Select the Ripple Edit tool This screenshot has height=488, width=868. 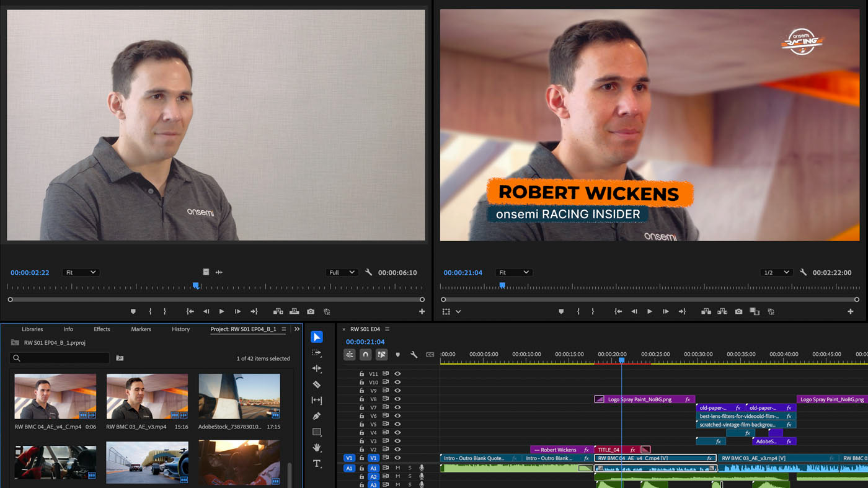coord(317,368)
